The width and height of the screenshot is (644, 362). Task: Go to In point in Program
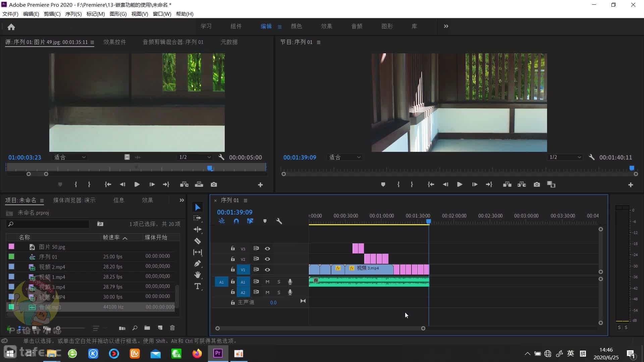[431, 185]
